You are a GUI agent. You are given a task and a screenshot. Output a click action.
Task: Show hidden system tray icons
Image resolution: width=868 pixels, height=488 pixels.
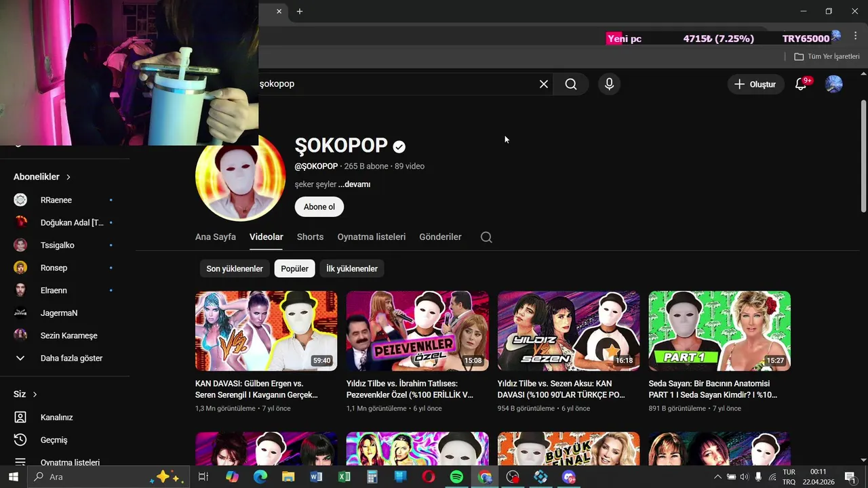pos(717,477)
